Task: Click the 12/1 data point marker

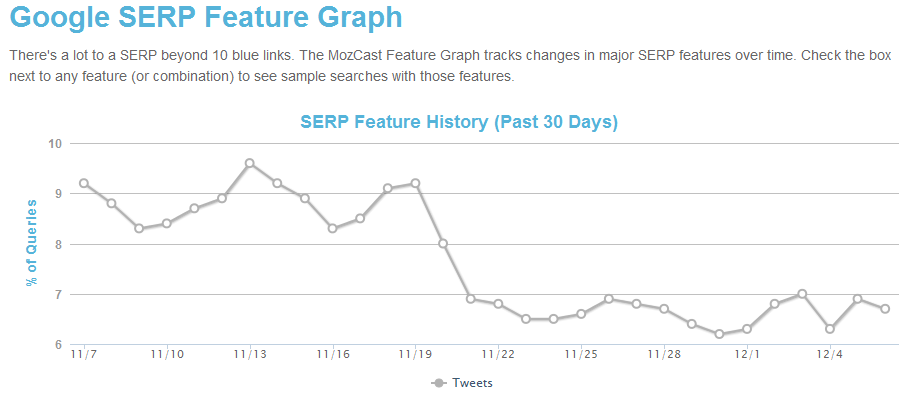Action: tap(747, 329)
